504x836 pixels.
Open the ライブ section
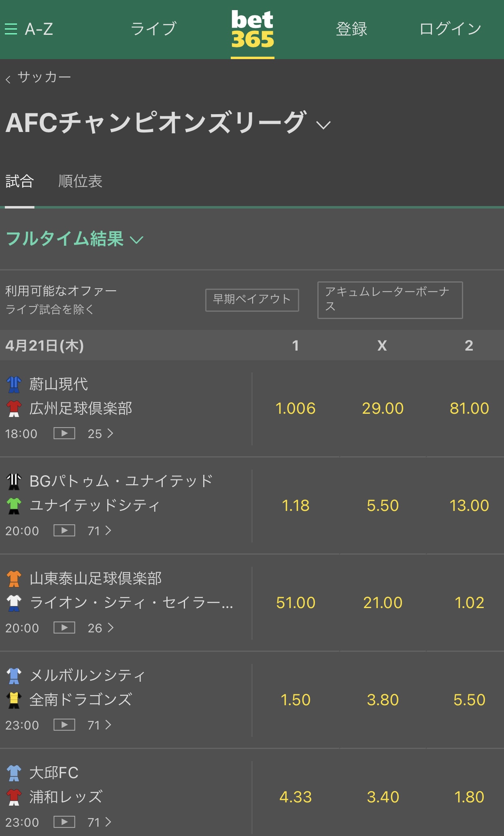[153, 29]
